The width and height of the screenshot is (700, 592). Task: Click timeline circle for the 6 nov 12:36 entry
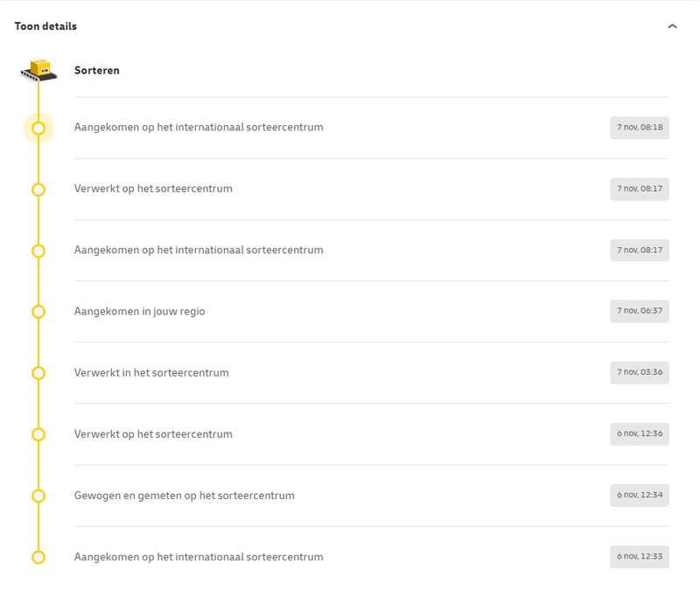[x=38, y=434]
